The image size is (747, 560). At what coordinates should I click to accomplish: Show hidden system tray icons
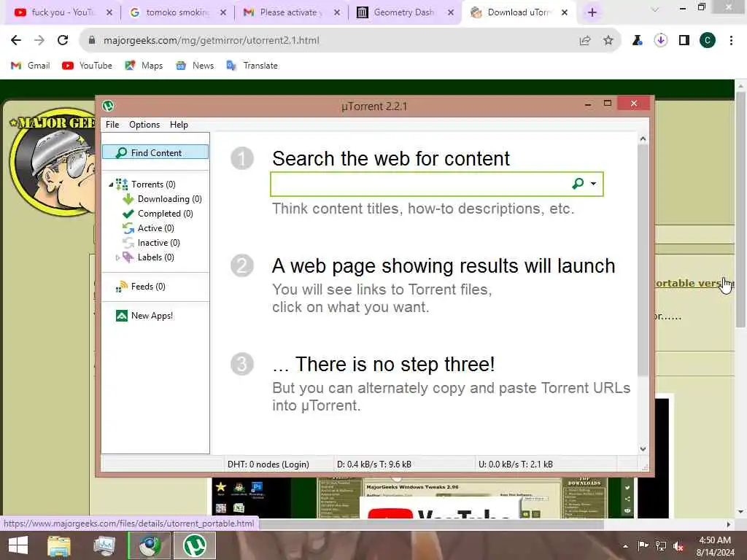point(625,546)
